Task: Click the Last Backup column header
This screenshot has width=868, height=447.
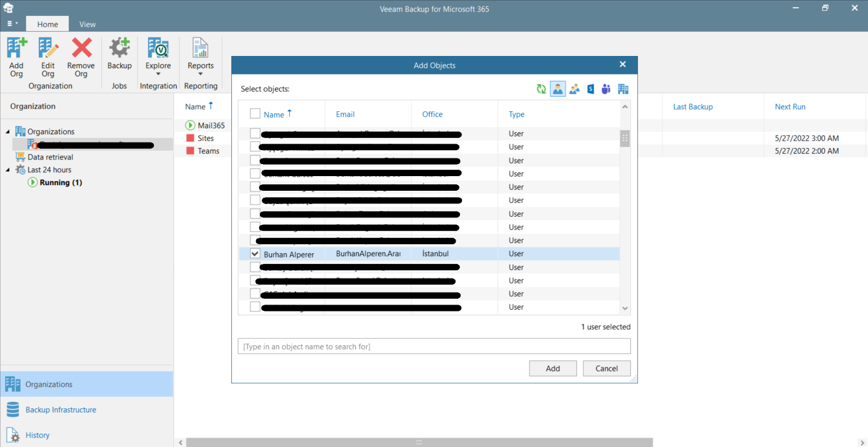Action: tap(693, 107)
